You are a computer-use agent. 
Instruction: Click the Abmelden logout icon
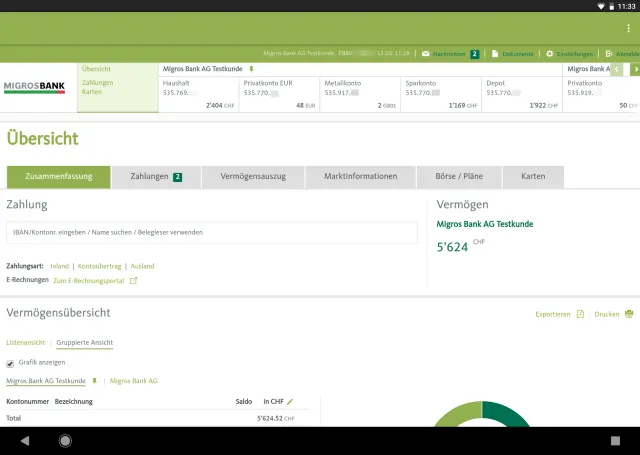click(609, 53)
